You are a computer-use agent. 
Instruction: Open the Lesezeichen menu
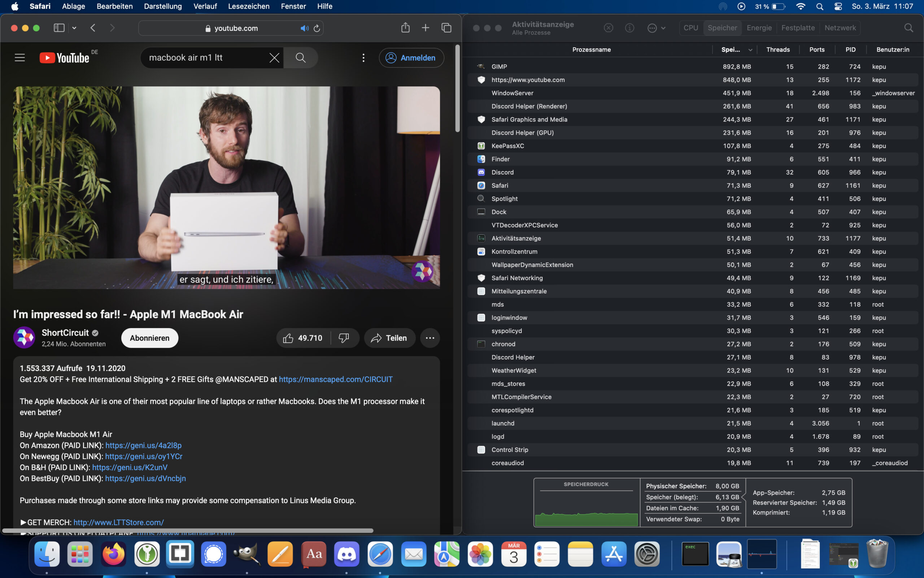pyautogui.click(x=249, y=6)
